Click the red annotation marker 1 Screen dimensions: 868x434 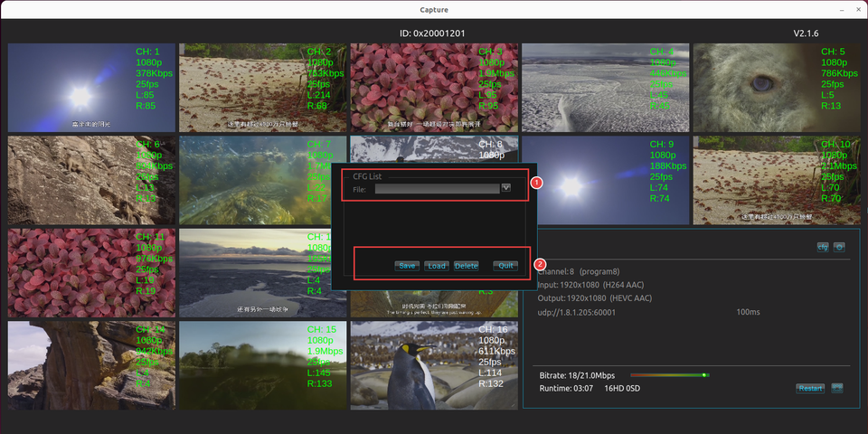tap(535, 182)
